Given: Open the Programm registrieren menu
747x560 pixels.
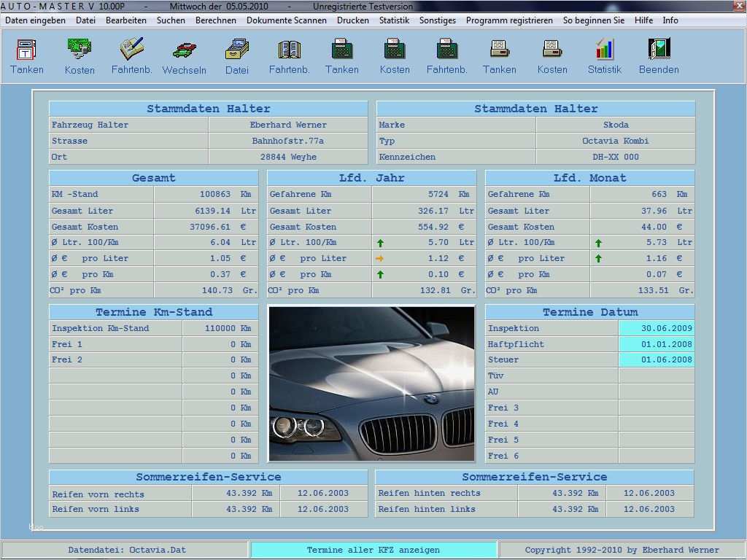Looking at the screenshot, I should [509, 20].
